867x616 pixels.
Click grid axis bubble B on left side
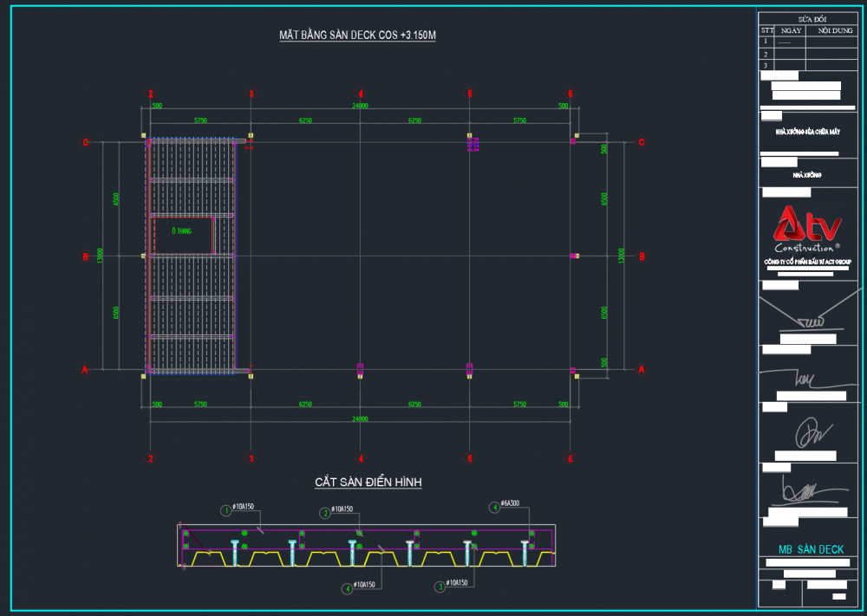(85, 256)
